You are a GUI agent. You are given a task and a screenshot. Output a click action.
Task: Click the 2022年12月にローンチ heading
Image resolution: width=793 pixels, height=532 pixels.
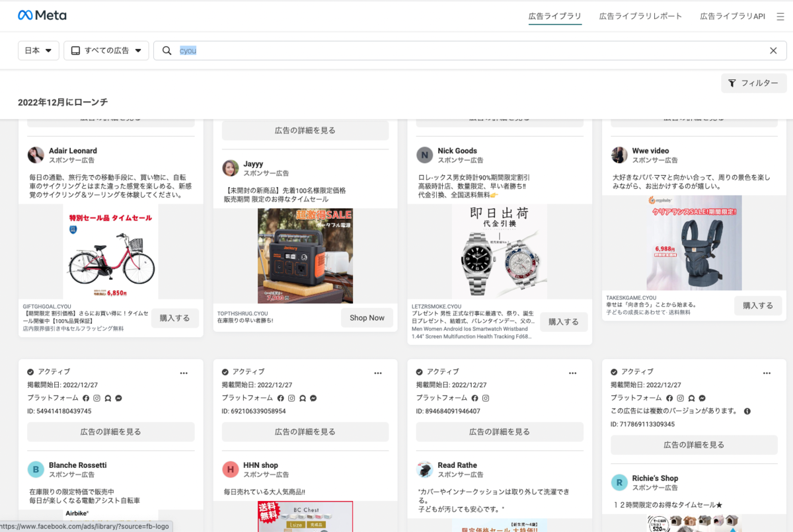point(63,102)
